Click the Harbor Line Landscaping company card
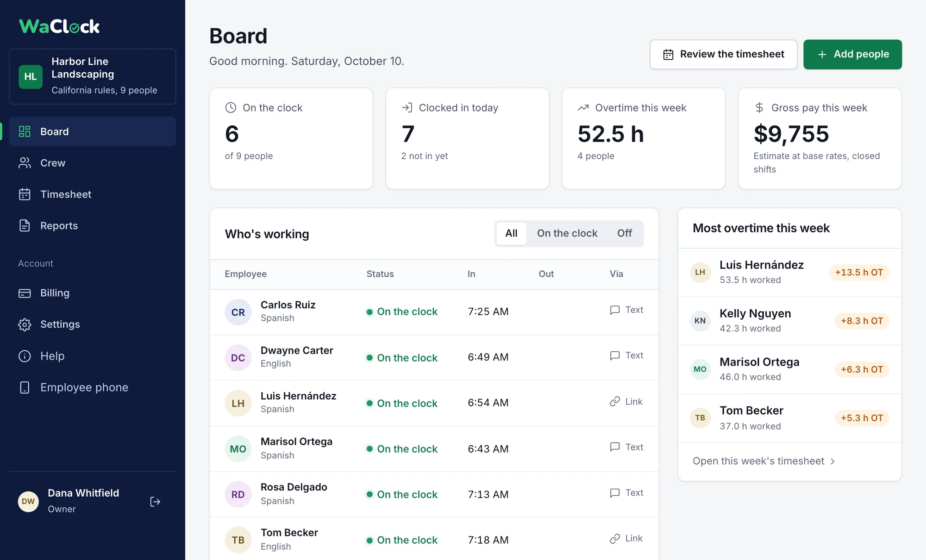926x560 pixels. [x=93, y=76]
